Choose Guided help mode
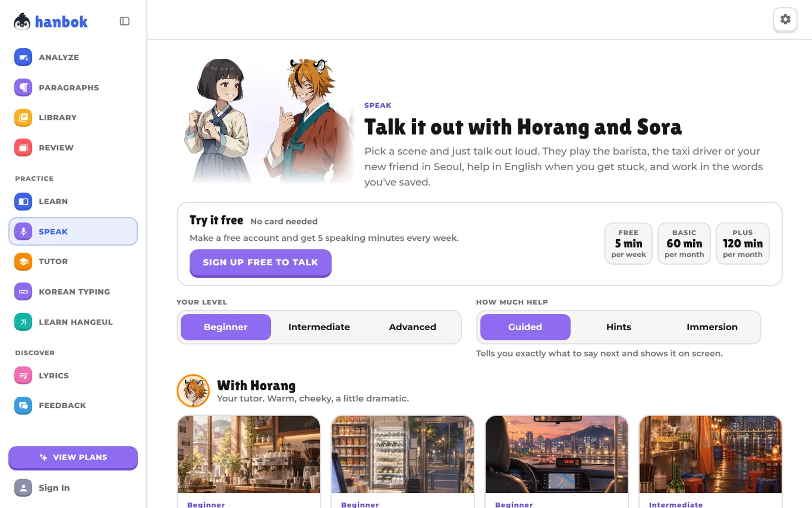 (x=525, y=327)
